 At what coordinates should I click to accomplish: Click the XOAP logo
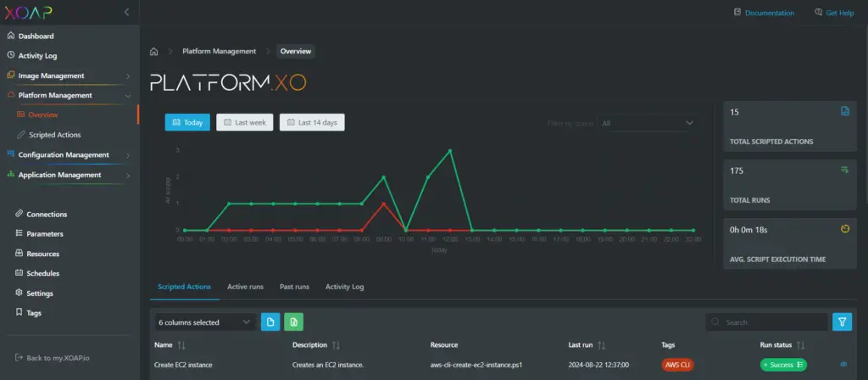tap(29, 12)
